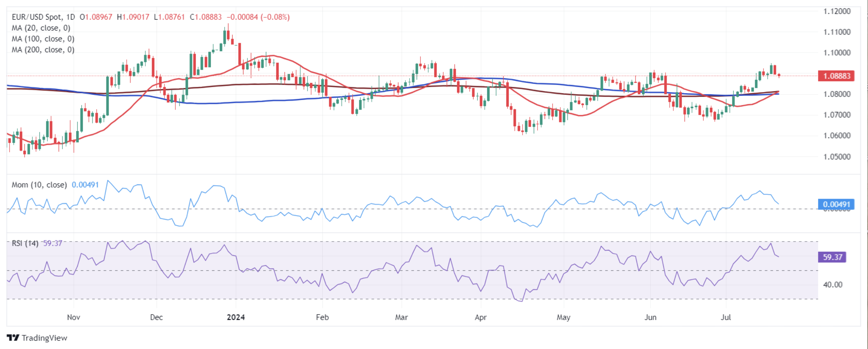Viewport: 868px width, 349px height.
Task: Click the 40.00 RSI scale label
Action: pyautogui.click(x=833, y=285)
